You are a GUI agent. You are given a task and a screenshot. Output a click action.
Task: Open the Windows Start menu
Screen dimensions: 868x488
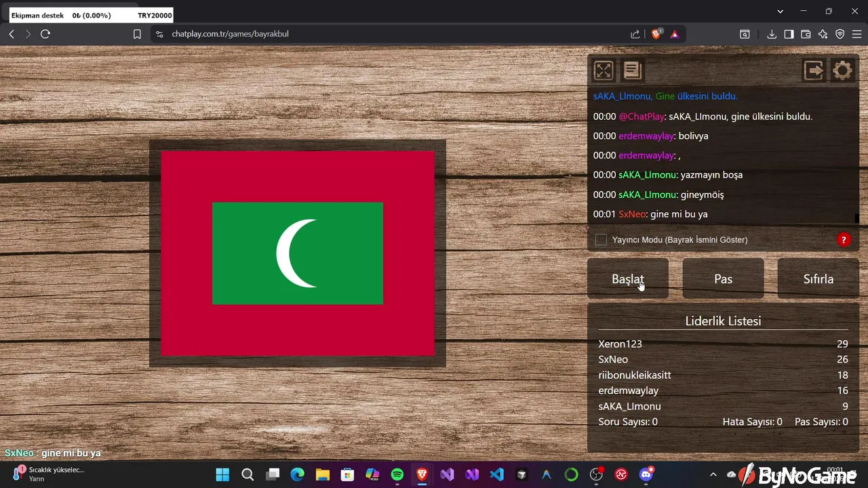(x=222, y=474)
